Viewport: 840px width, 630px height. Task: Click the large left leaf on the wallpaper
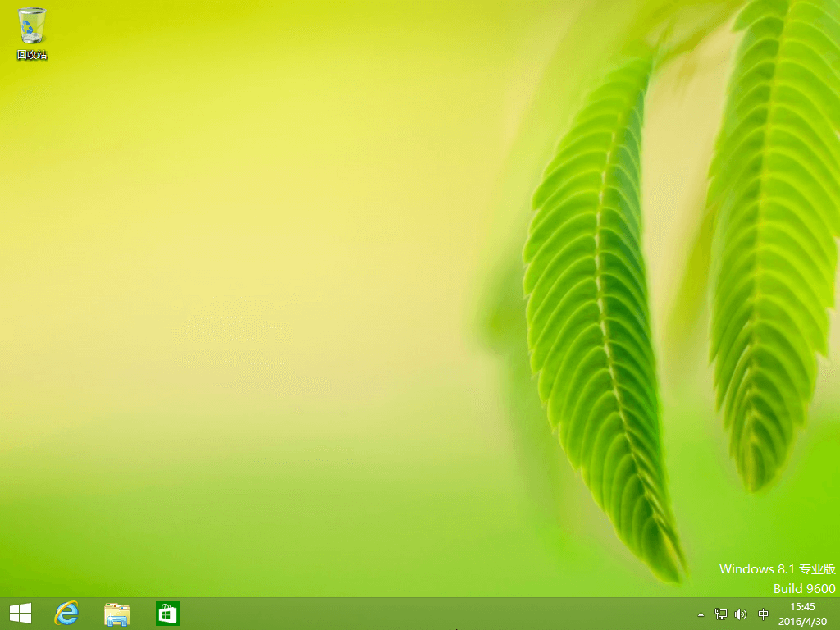(600, 322)
